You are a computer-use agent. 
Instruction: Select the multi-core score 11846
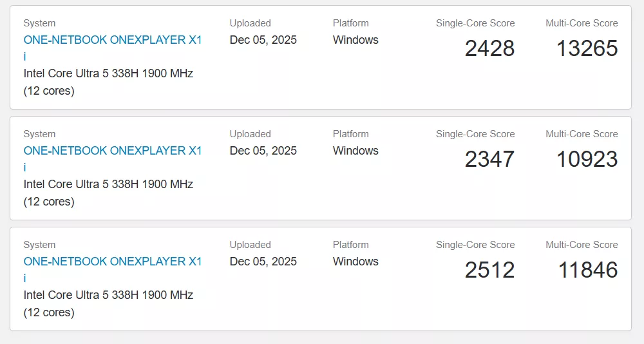[588, 270]
